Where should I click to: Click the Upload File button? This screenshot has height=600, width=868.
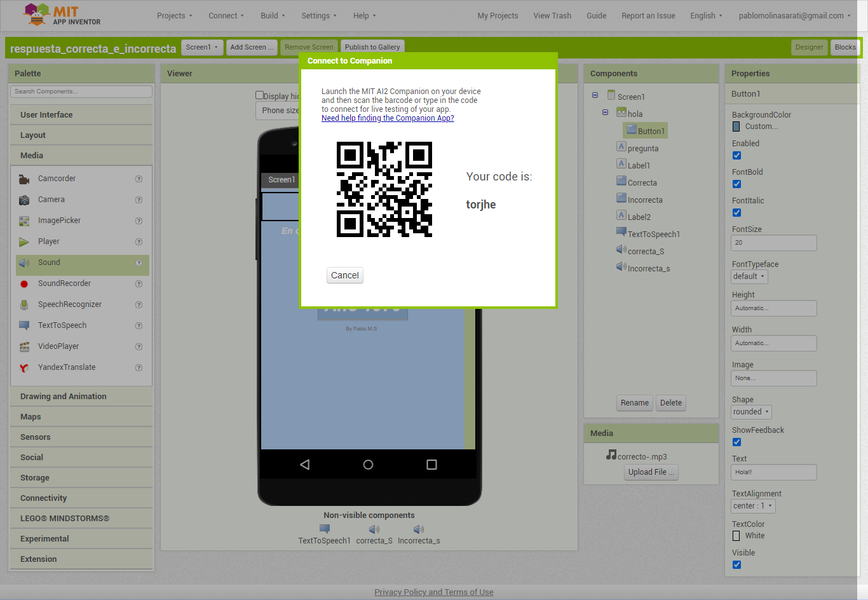(651, 472)
